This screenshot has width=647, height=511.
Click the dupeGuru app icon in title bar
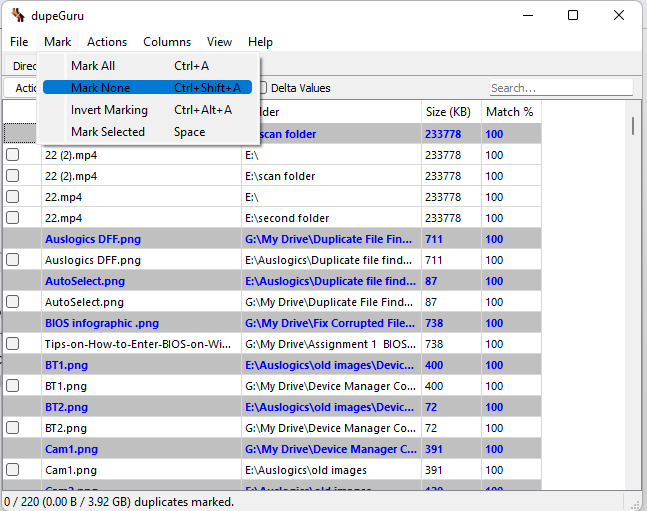coord(17,15)
